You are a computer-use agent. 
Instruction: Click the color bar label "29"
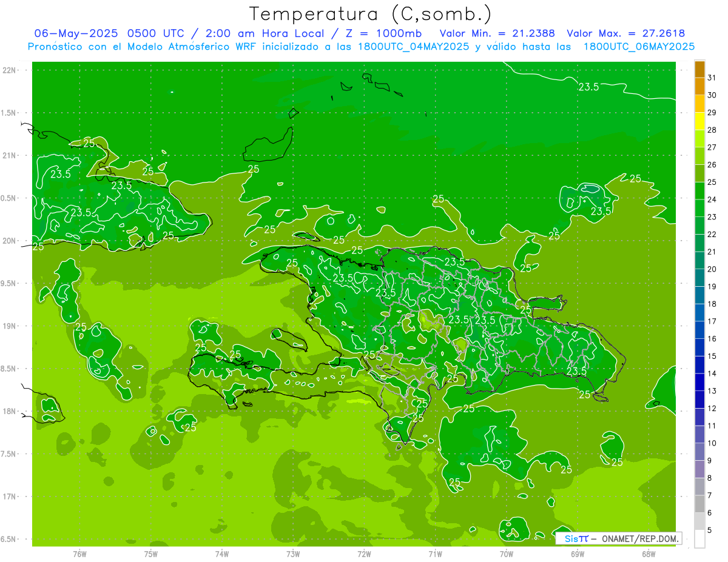[x=712, y=112]
